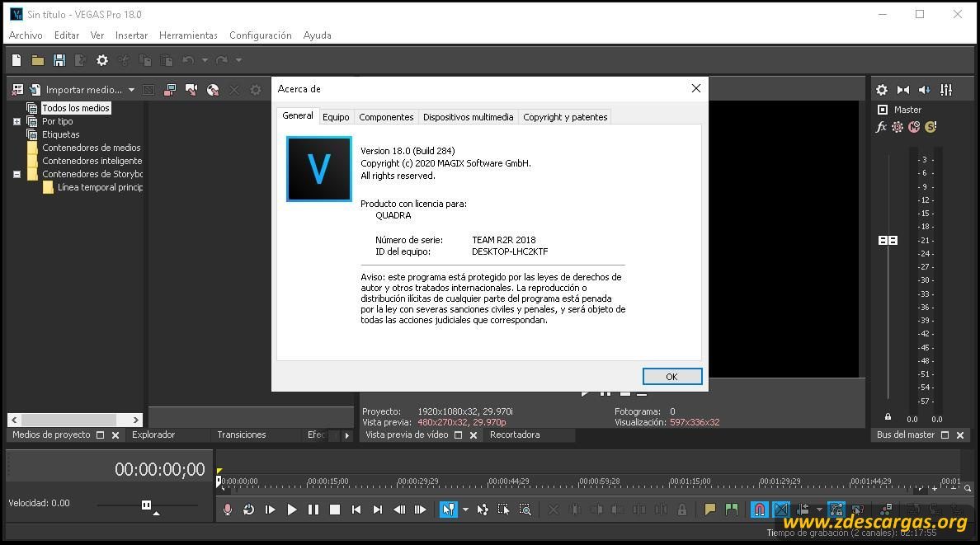Click the Master automation settings gear icon
Screen dimensions: 980x545
coord(898,127)
